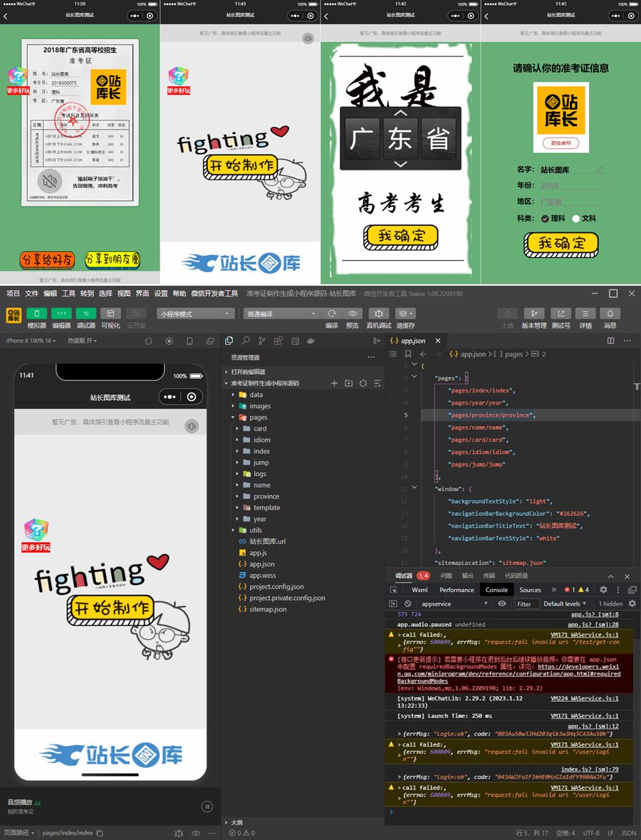Click the 清缓存 clear cache icon
Image resolution: width=641 pixels, height=840 pixels.
[405, 313]
